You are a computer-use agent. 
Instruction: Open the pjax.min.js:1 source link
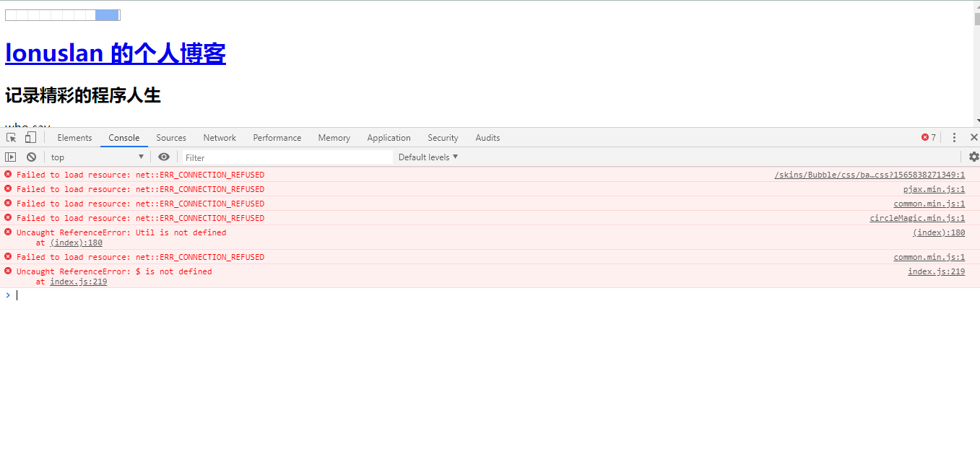pyautogui.click(x=934, y=189)
